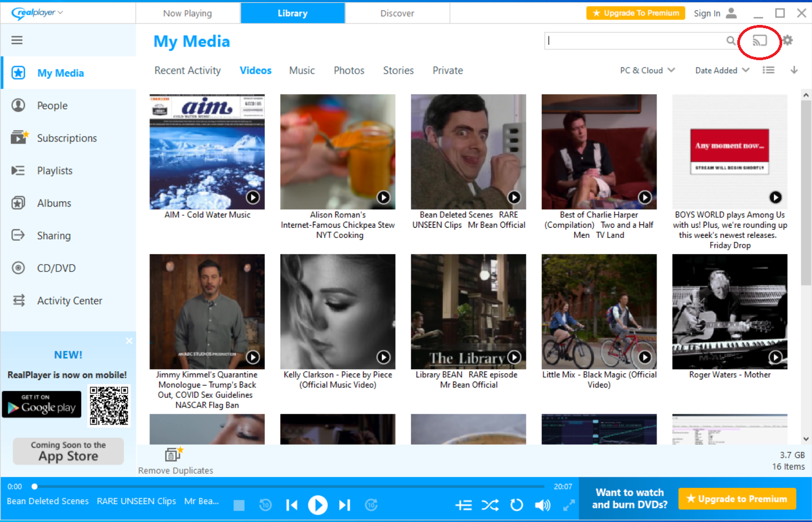Image resolution: width=812 pixels, height=522 pixels.
Task: Close the mobile promo panel
Action: 129,341
